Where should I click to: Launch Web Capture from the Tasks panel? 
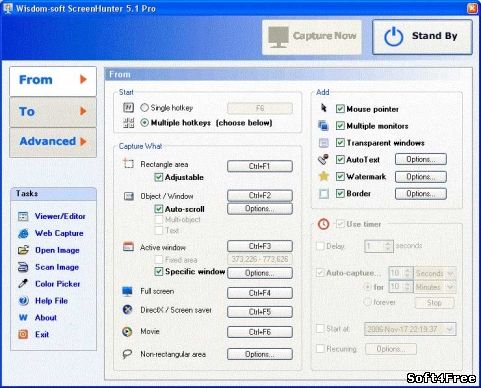pyautogui.click(x=23, y=233)
